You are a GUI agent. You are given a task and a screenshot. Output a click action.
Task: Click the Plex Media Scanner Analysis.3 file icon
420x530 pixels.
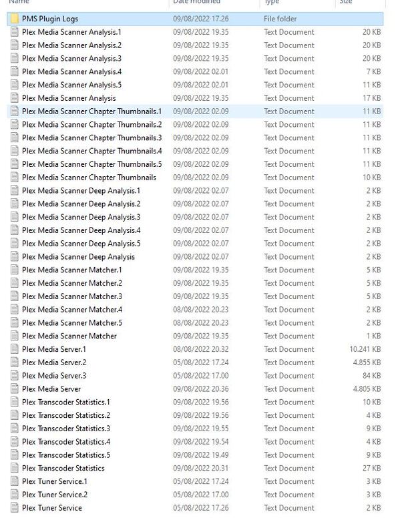pos(15,58)
